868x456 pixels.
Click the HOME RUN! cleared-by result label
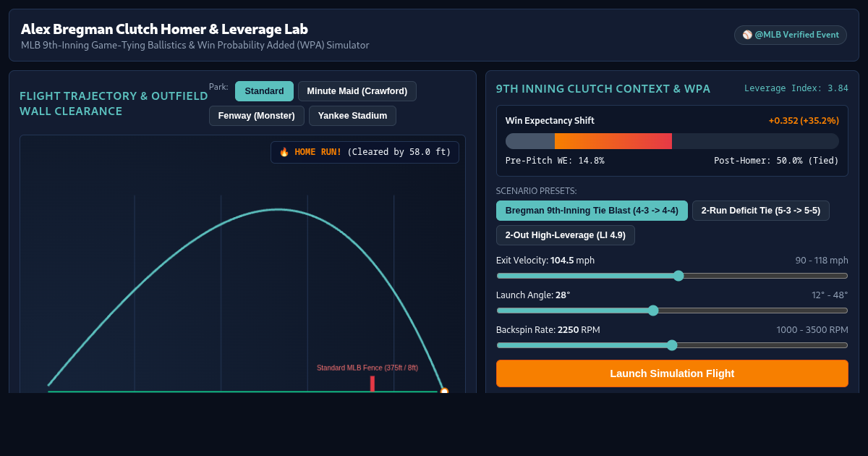[365, 152]
